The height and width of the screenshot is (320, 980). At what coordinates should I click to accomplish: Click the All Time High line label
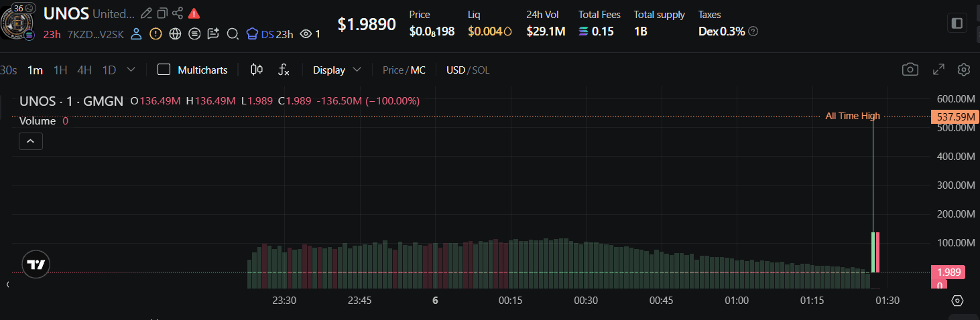(x=853, y=116)
